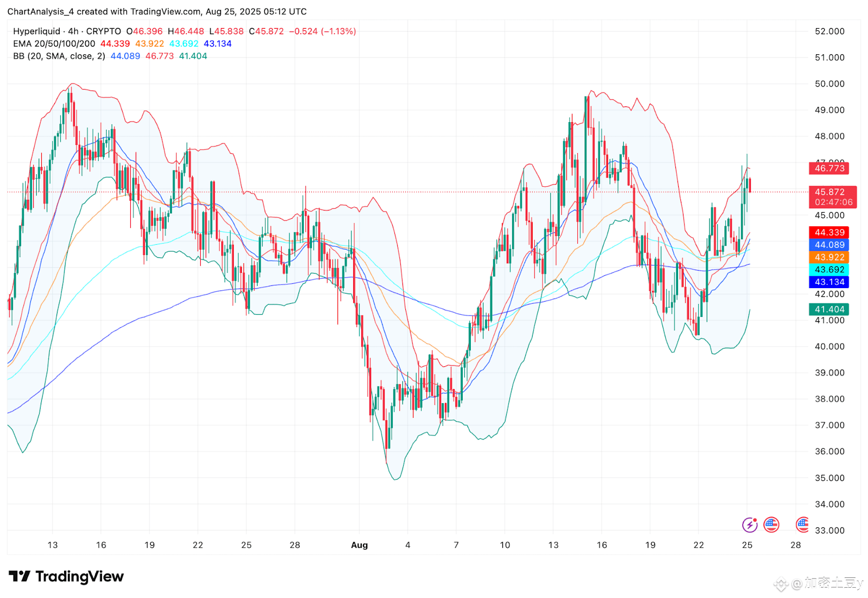
Task: Click the 36.000 level on the price axis
Action: [x=829, y=451]
